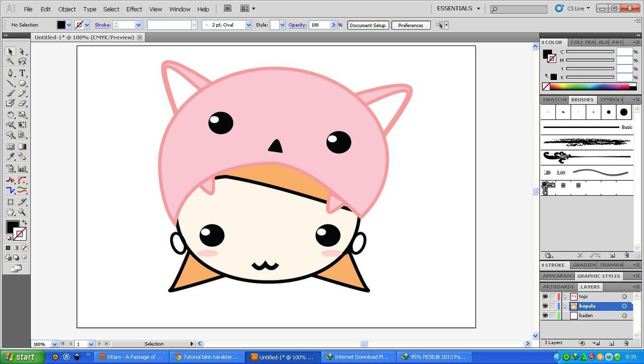644x364 pixels.
Task: Hide the kepala layer
Action: click(545, 306)
